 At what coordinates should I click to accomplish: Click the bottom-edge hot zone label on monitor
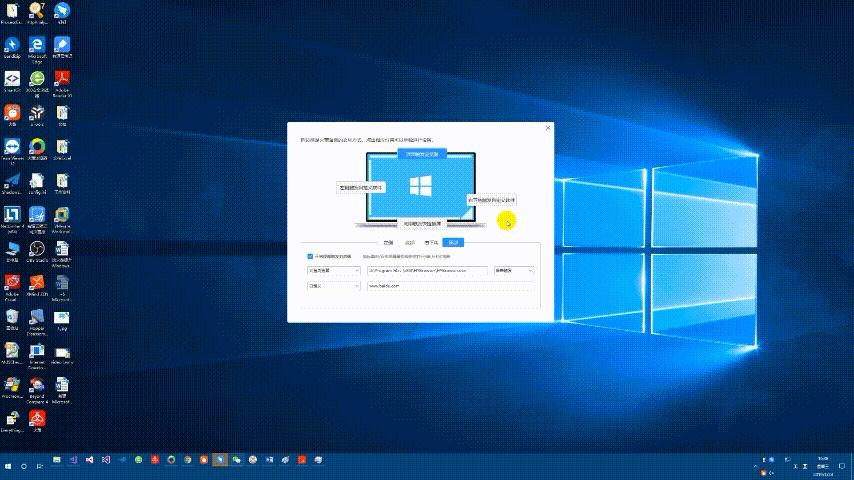pyautogui.click(x=422, y=223)
